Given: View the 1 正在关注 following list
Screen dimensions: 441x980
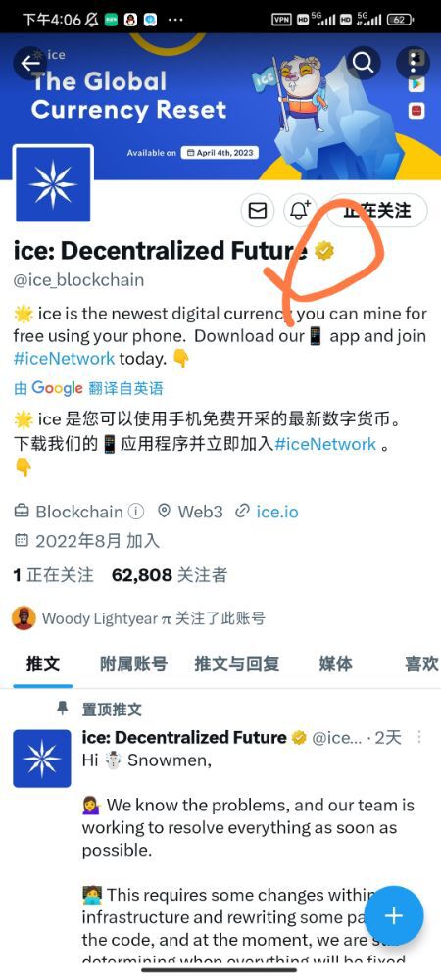Looking at the screenshot, I should tap(53, 575).
